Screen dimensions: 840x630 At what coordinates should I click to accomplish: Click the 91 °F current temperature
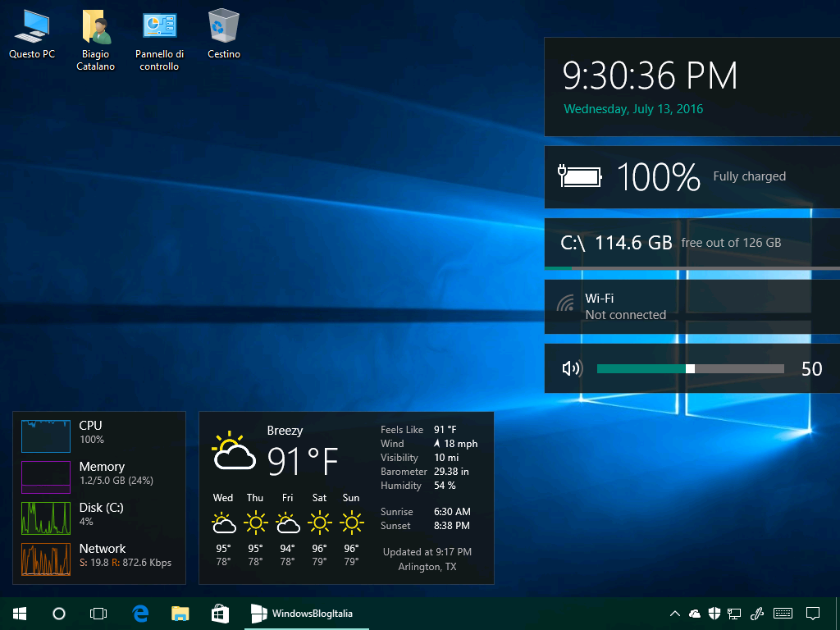pyautogui.click(x=303, y=461)
